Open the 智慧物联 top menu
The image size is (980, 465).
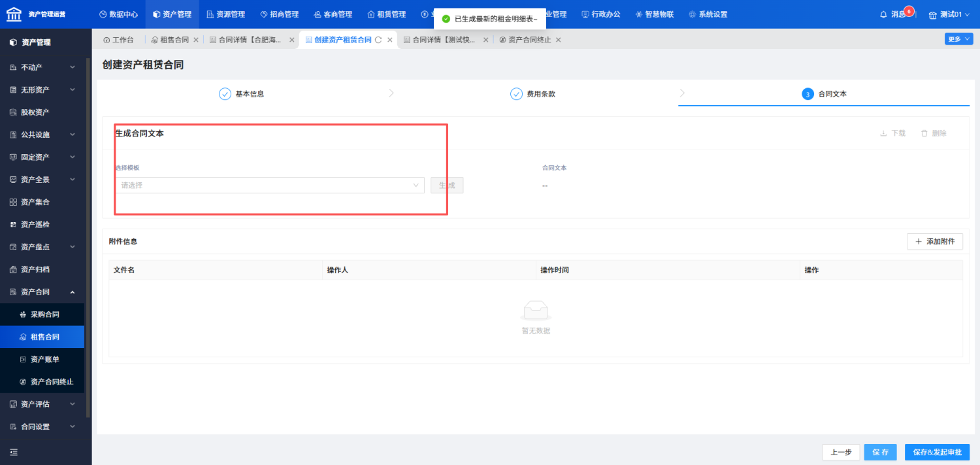(654, 14)
